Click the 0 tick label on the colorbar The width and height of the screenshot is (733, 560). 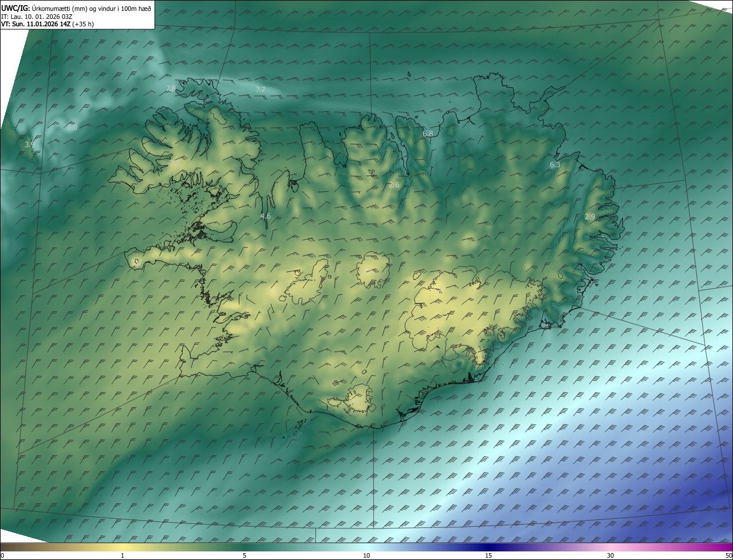tap(2, 555)
